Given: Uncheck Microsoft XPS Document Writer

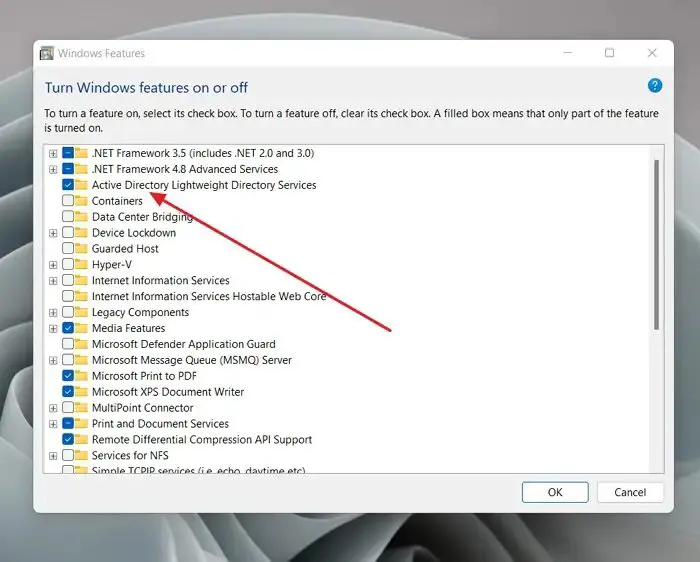Looking at the screenshot, I should (68, 391).
